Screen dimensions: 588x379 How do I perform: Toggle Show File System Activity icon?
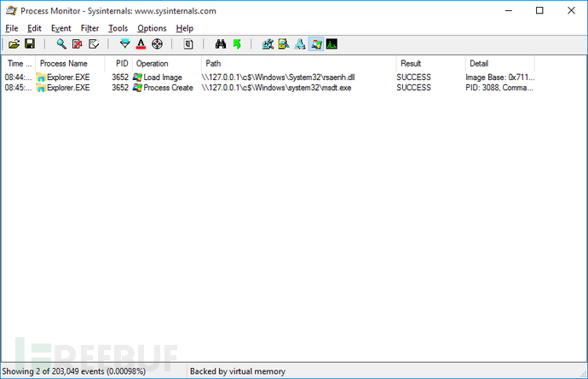pyautogui.click(x=284, y=44)
